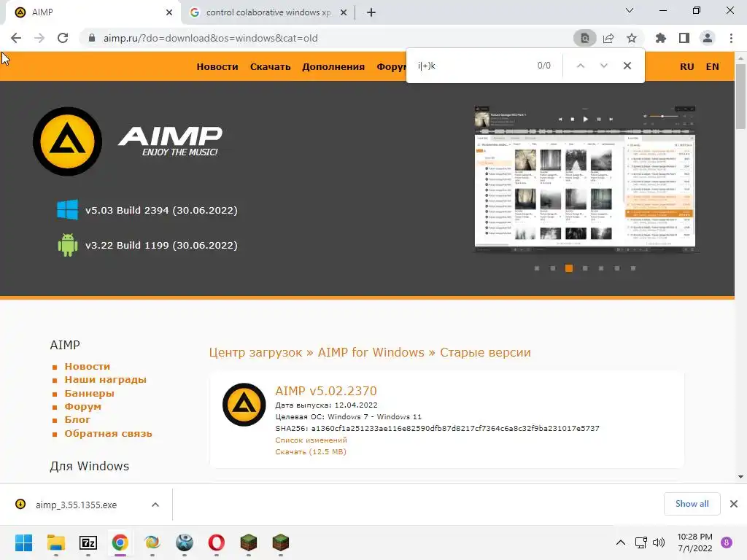Open v5.03 Build 2394 Windows download
747x560 pixels.
pyautogui.click(x=161, y=210)
